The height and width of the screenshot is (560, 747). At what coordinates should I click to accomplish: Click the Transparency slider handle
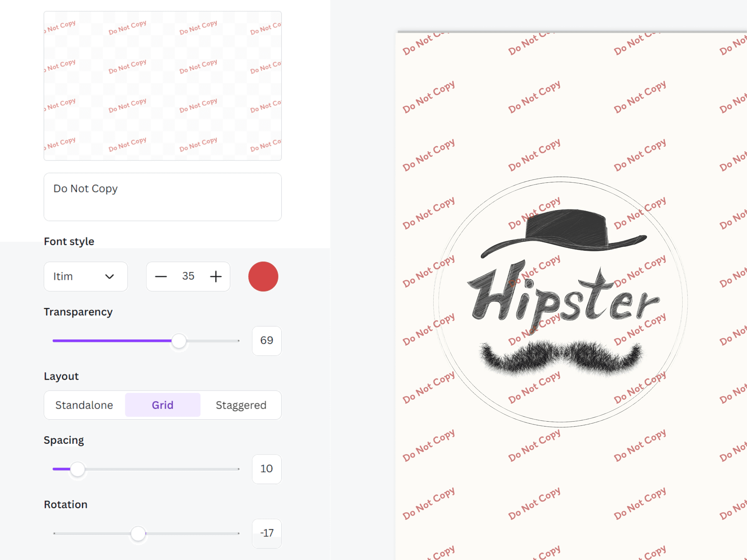click(x=179, y=341)
